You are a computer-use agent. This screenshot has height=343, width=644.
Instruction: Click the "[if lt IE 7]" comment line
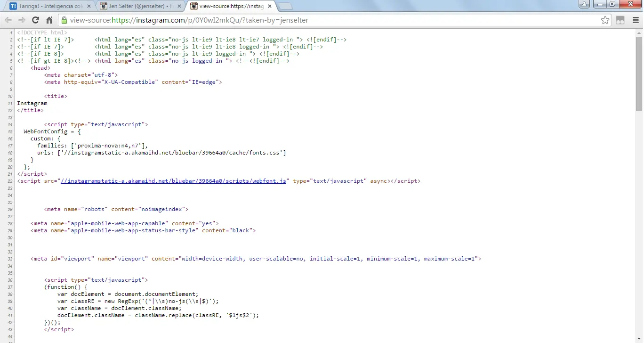pyautogui.click(x=182, y=40)
